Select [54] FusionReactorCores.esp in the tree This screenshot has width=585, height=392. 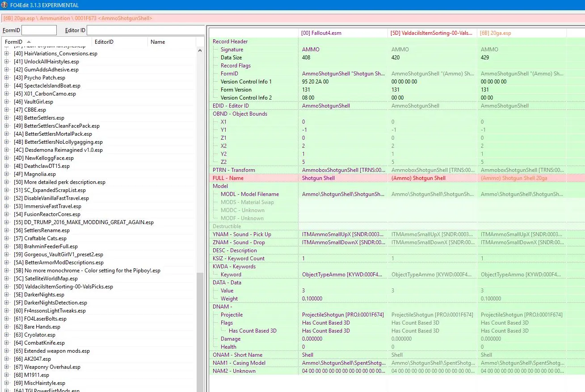47,214
